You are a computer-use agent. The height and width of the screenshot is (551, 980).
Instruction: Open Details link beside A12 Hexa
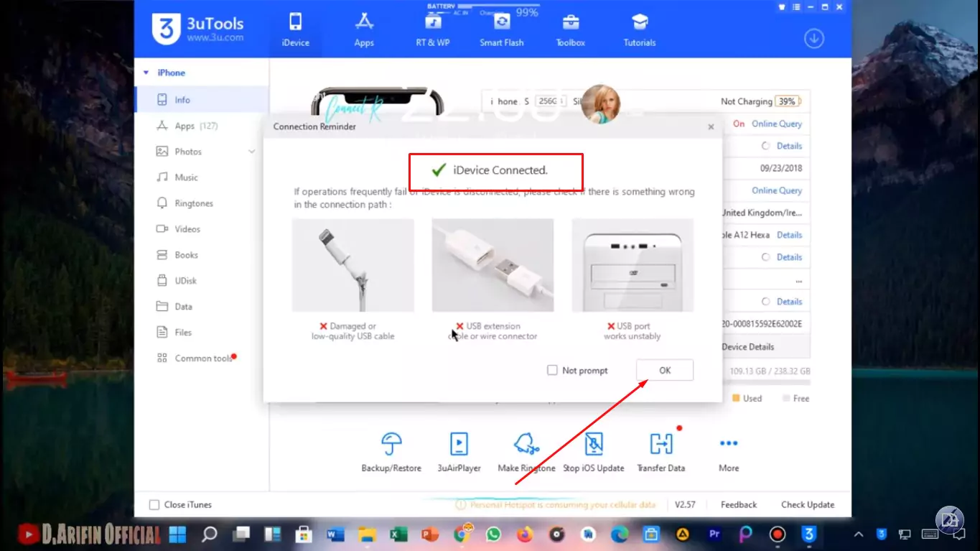click(789, 235)
